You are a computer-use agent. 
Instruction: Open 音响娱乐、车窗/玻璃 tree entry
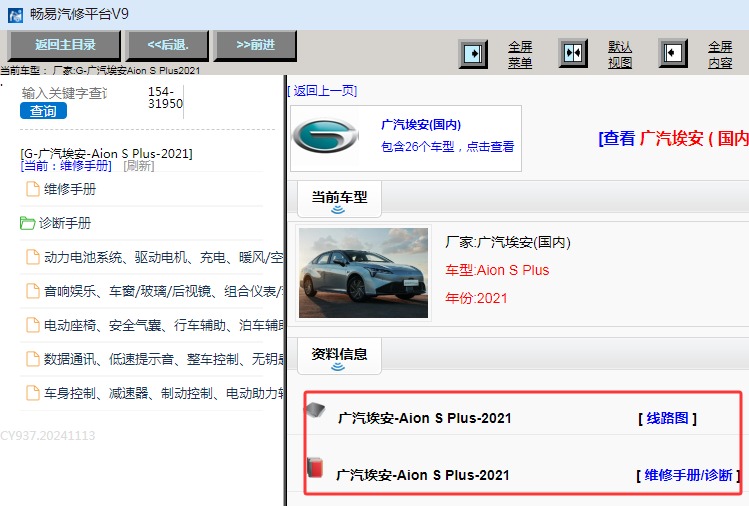point(163,291)
